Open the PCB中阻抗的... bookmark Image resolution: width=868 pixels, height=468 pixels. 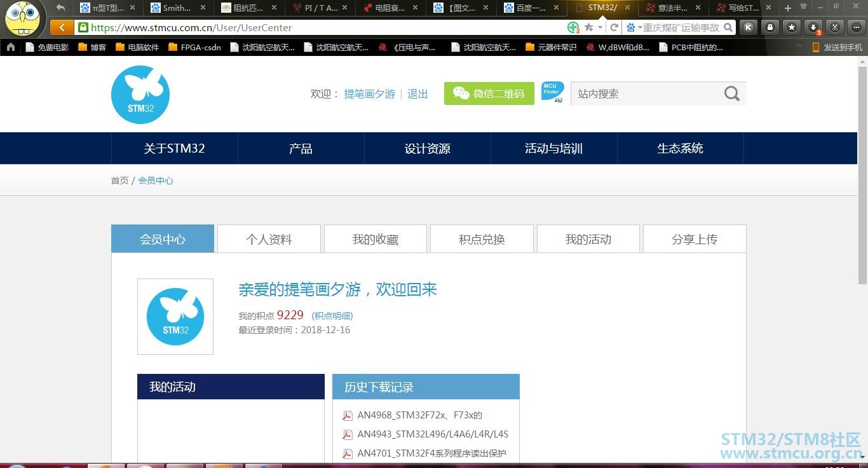(691, 47)
